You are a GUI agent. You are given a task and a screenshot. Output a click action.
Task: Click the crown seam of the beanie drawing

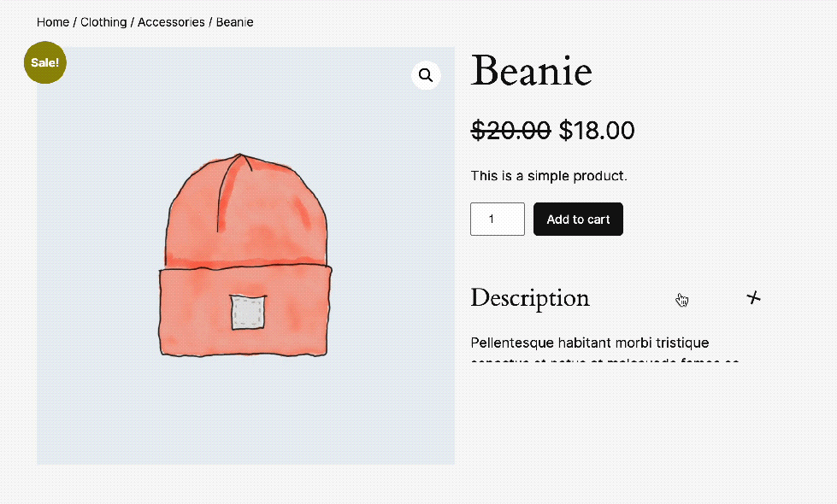[228, 192]
